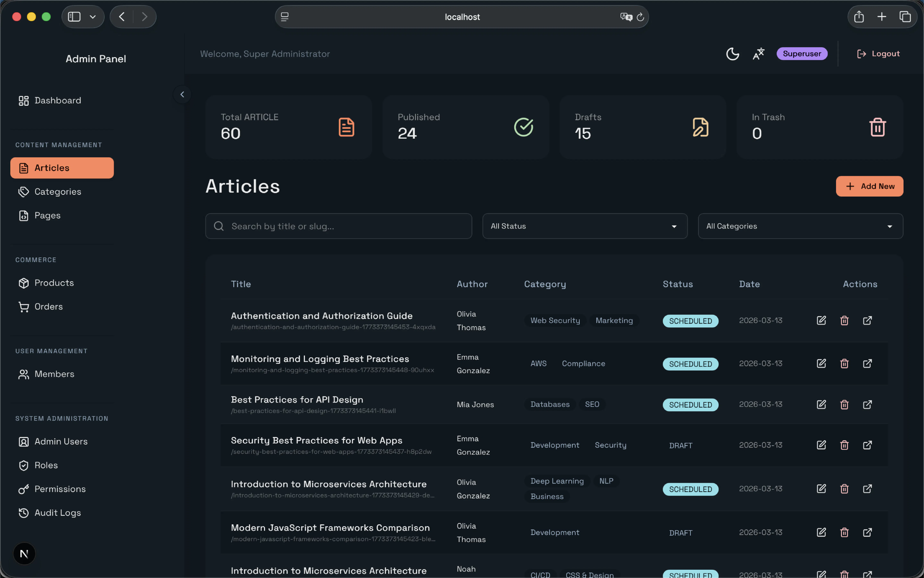Click the Add New article button

869,186
